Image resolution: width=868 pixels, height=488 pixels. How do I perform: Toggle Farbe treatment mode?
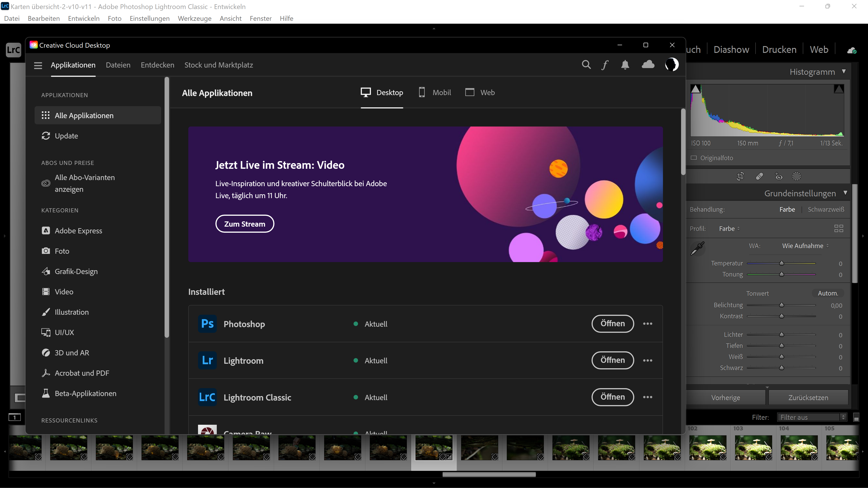tap(788, 209)
